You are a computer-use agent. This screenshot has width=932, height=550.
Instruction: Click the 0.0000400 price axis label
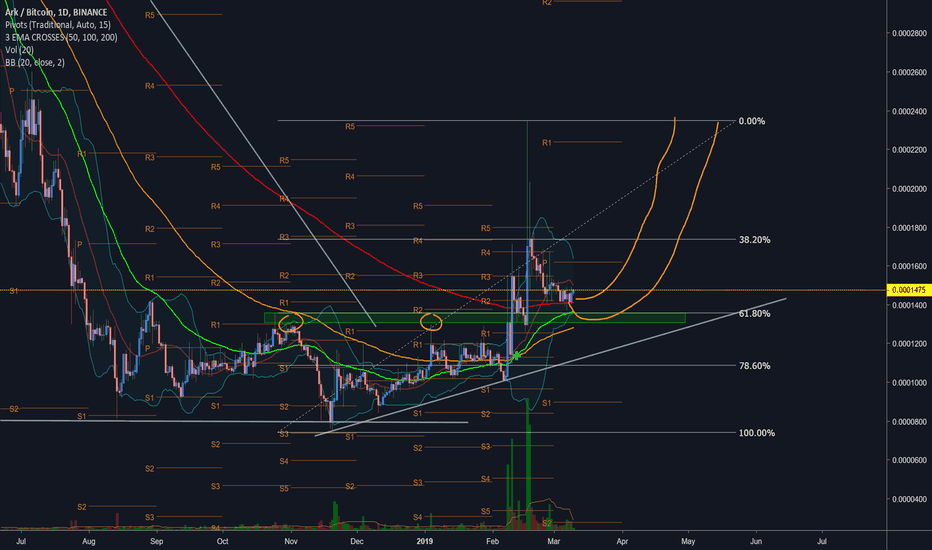(x=909, y=499)
